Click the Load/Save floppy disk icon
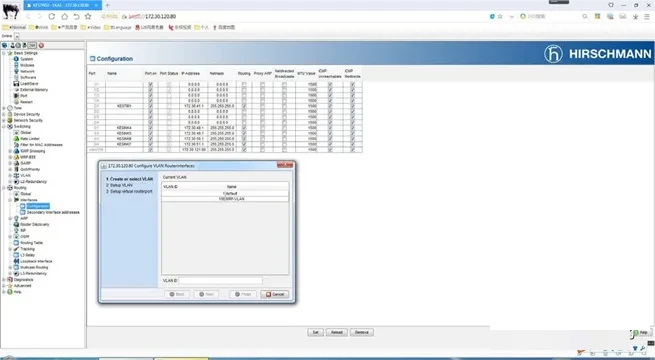Screen dimensions: 655x360 (x=16, y=84)
